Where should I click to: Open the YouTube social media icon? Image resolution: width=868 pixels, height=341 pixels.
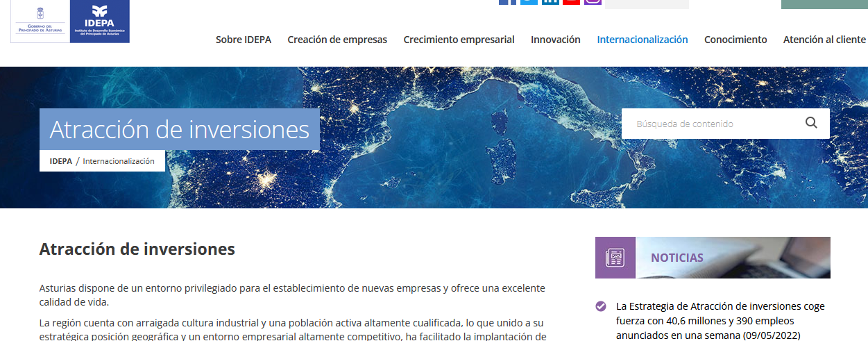click(571, 2)
